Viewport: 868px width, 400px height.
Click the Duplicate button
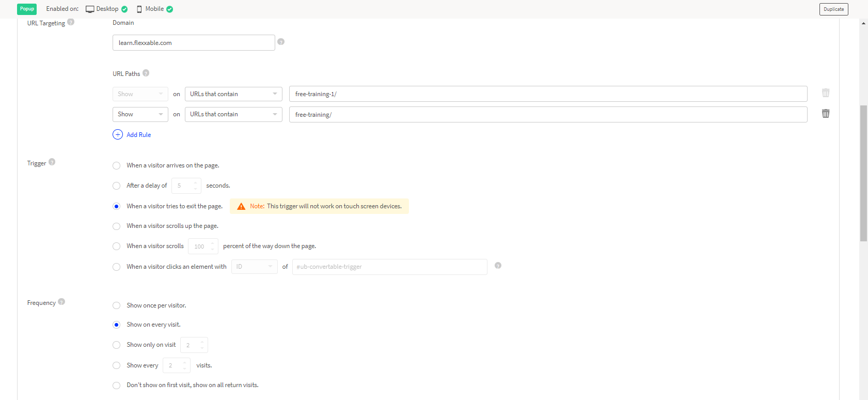(833, 9)
